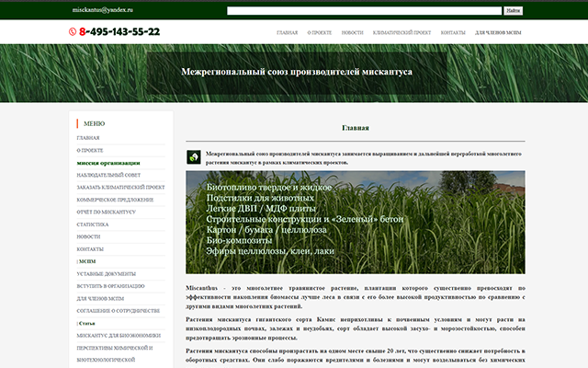Select НАБЛЮДАТЕЛЬНЫЙ СОВЕТ in sidebar
Image resolution: width=588 pixels, height=368 pixels.
pyautogui.click(x=107, y=174)
